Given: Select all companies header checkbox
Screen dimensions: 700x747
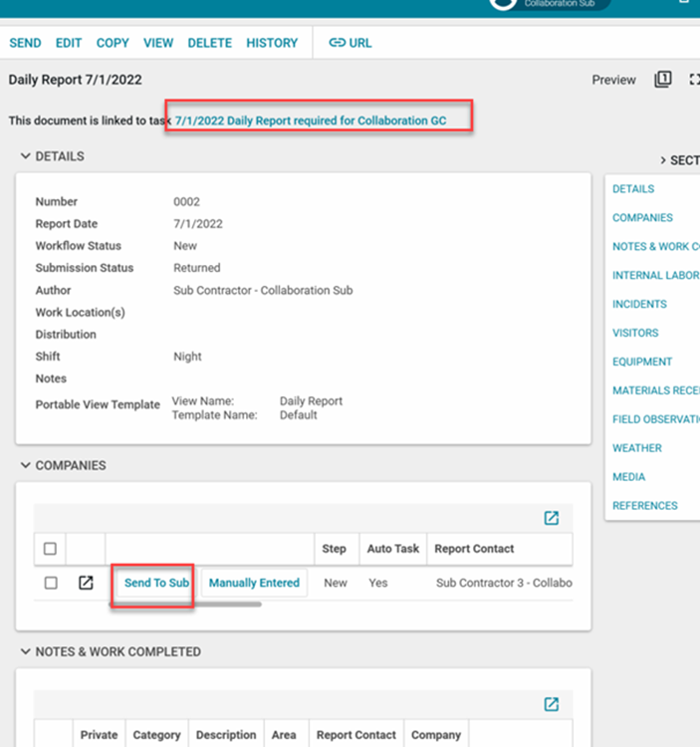Looking at the screenshot, I should coord(50,548).
